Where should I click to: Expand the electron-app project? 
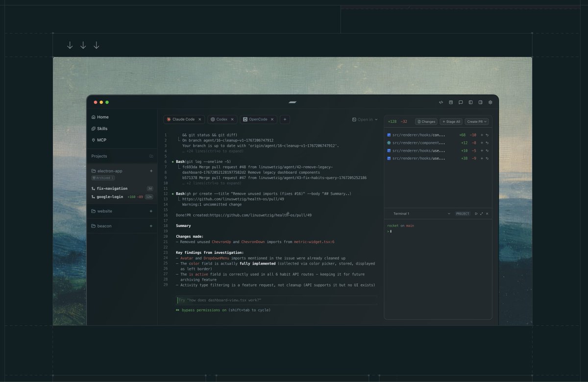click(107, 171)
